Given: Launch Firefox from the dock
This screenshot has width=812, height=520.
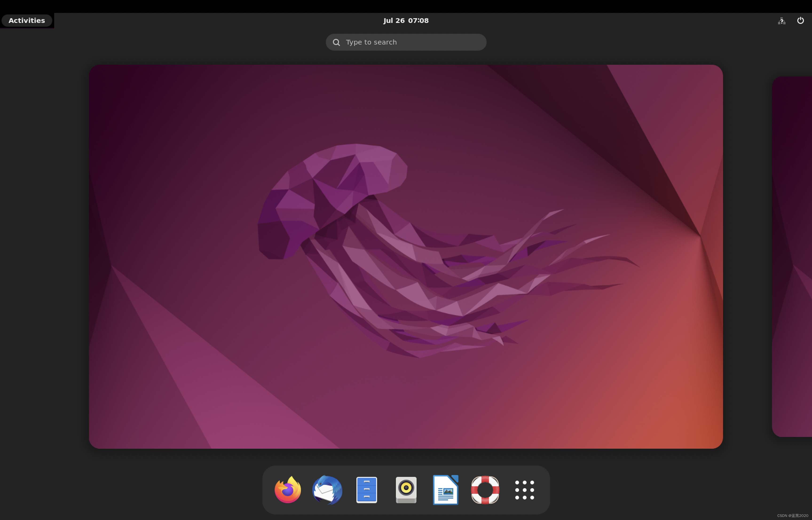Looking at the screenshot, I should tap(288, 490).
